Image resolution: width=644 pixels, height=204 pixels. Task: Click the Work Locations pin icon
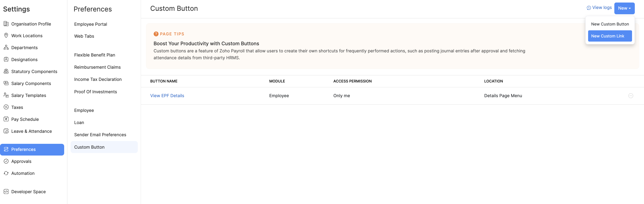(6, 35)
